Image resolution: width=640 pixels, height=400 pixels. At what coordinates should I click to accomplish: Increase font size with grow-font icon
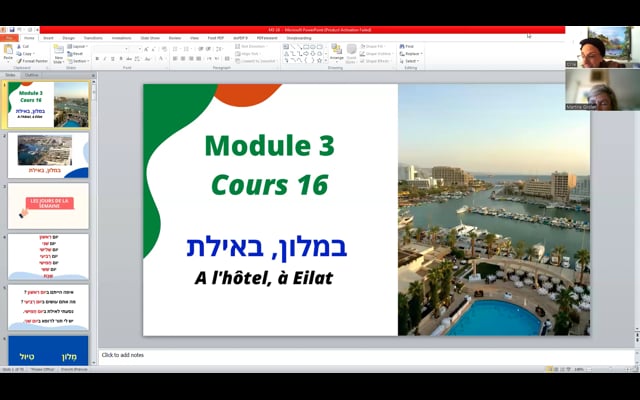pos(146,49)
